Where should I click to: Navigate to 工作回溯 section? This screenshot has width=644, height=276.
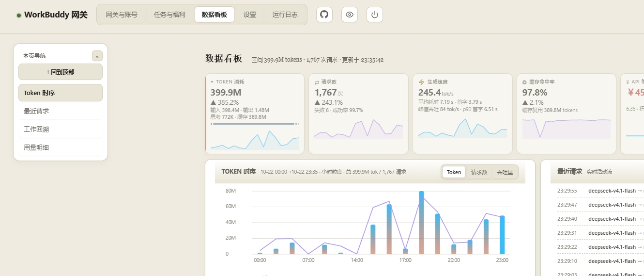click(61, 130)
